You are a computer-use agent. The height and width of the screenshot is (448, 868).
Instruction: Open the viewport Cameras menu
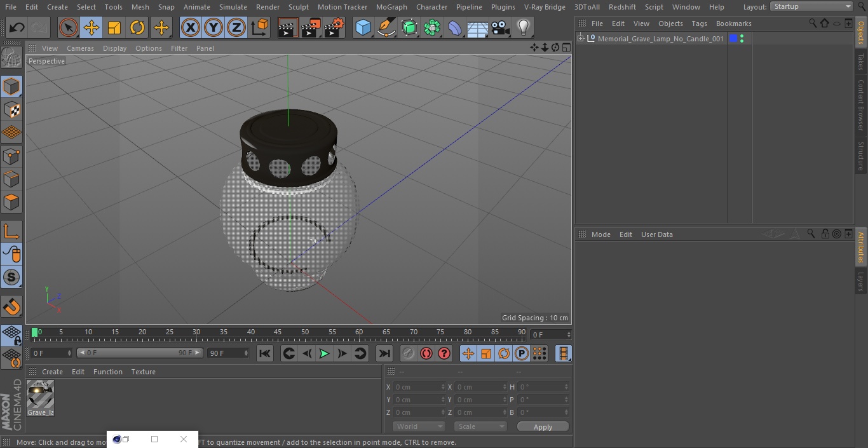[80, 48]
